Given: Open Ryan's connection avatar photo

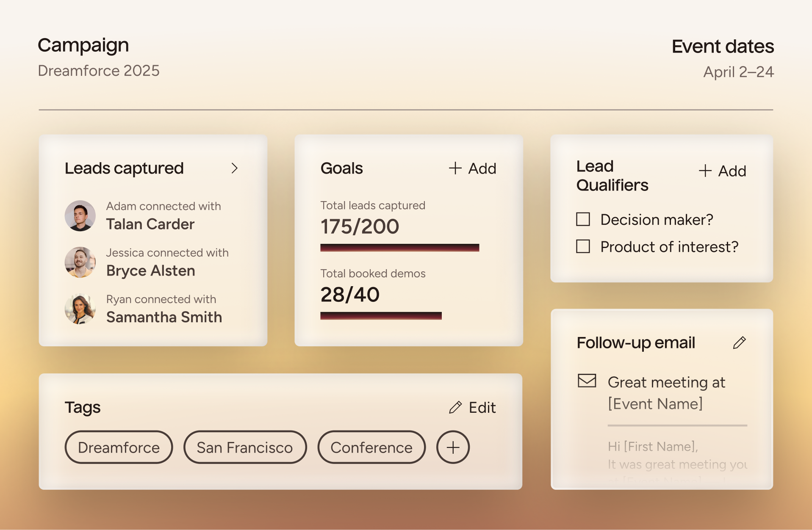Looking at the screenshot, I should tap(80, 309).
